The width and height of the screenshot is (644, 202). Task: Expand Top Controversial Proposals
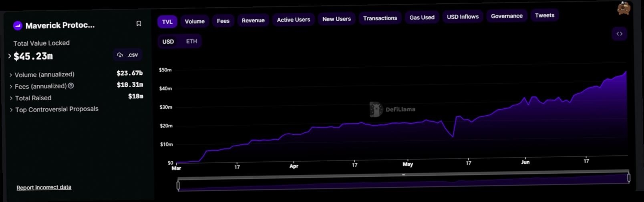click(11, 110)
